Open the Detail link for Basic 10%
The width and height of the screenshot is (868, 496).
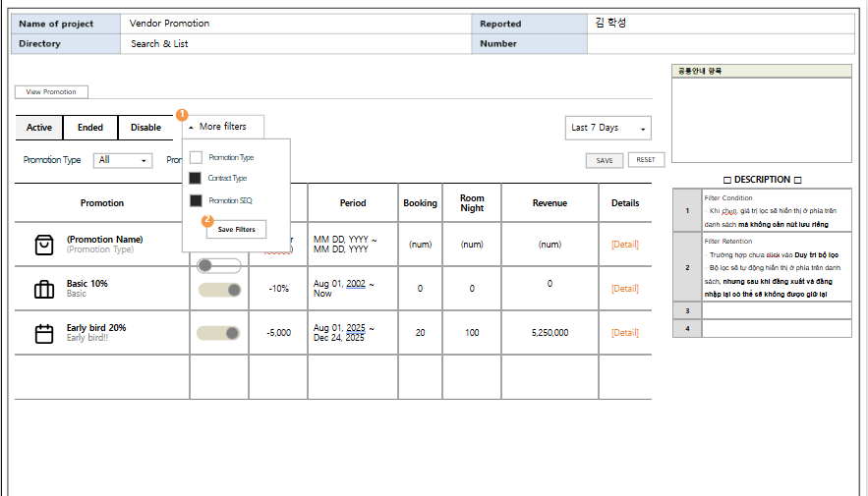click(x=624, y=289)
